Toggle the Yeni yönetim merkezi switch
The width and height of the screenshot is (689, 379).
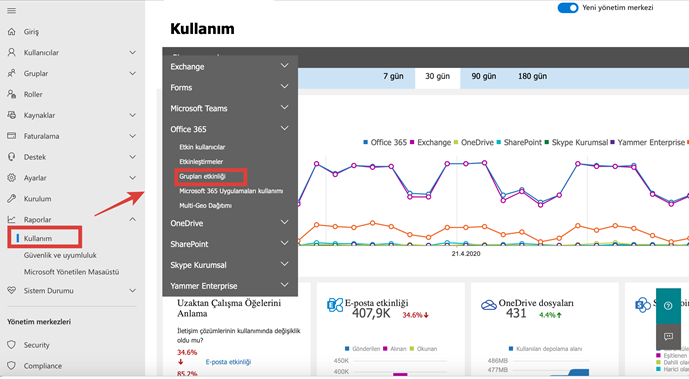point(568,8)
